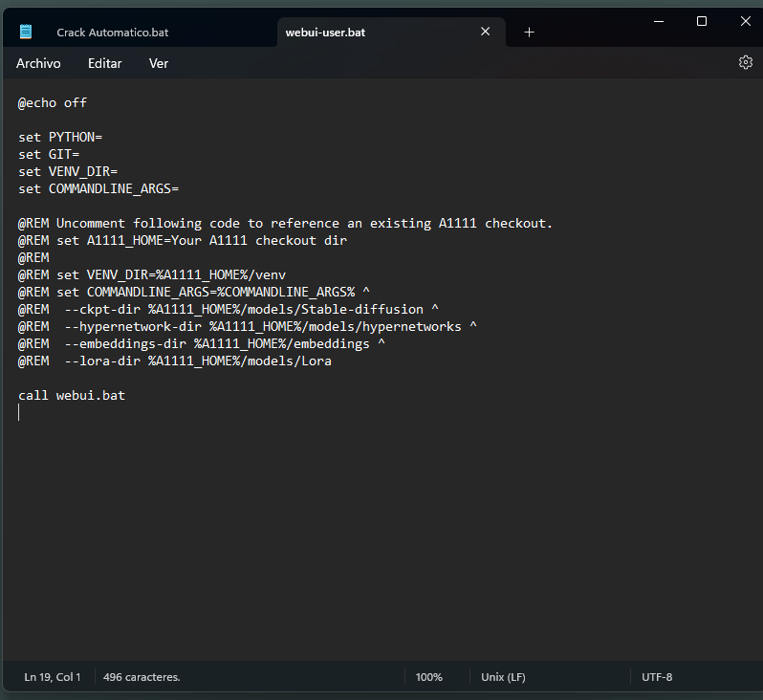Click the '--embeddings-dir' line
This screenshot has width=763, height=700.
(x=201, y=343)
